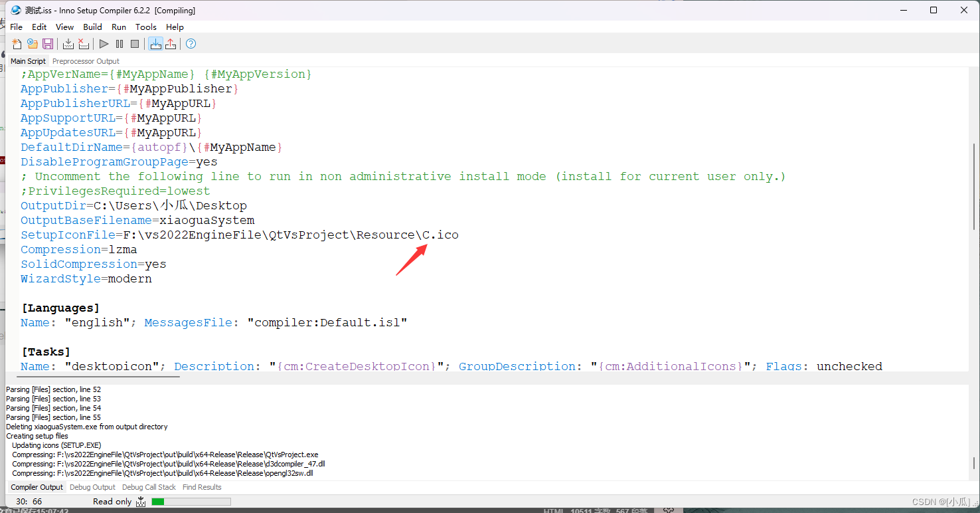
Task: Click 'Deleting xiaoguaSystem.exe from output directory' line
Action: coord(87,427)
